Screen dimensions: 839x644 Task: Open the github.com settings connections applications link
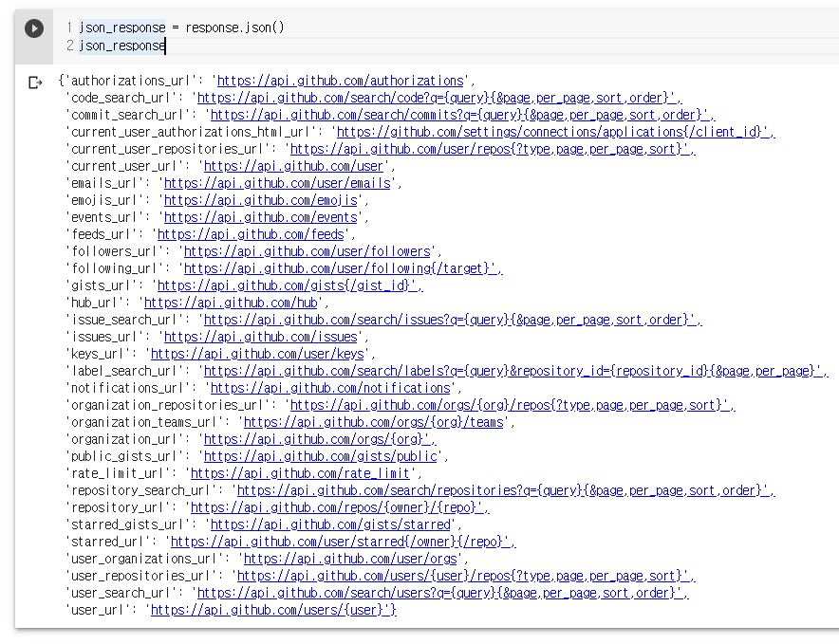pyautogui.click(x=555, y=132)
